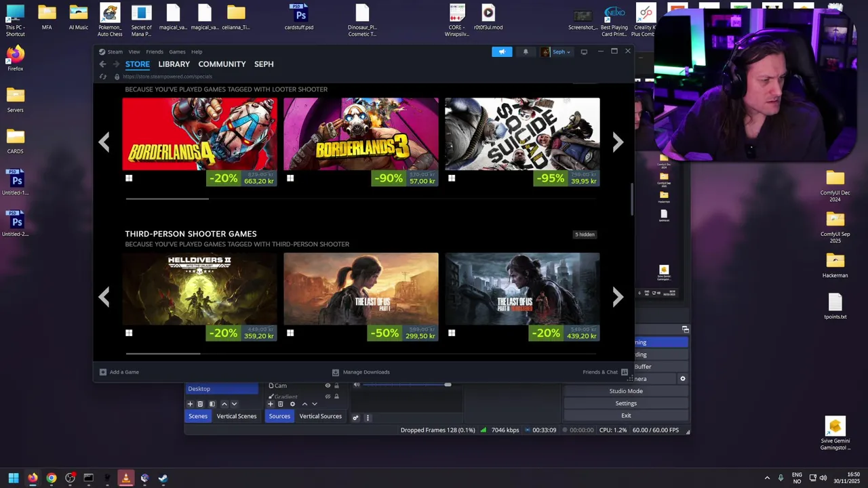Advance looter shooter carousel with right arrow
868x488 pixels.
[x=618, y=142]
